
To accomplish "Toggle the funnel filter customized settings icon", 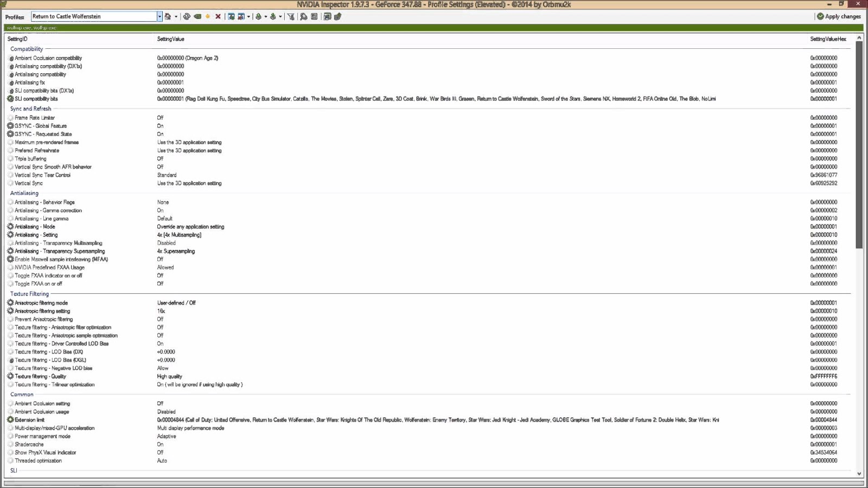I will 291,16.
